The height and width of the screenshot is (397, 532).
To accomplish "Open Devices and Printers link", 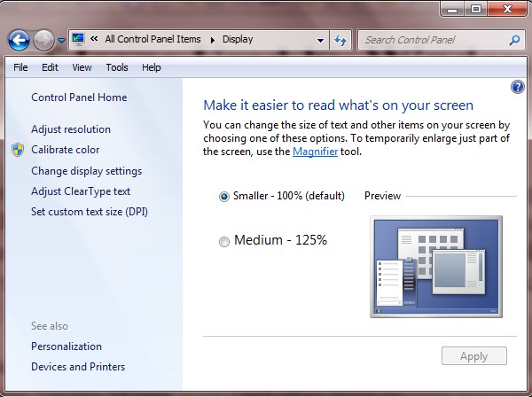I will 78,367.
